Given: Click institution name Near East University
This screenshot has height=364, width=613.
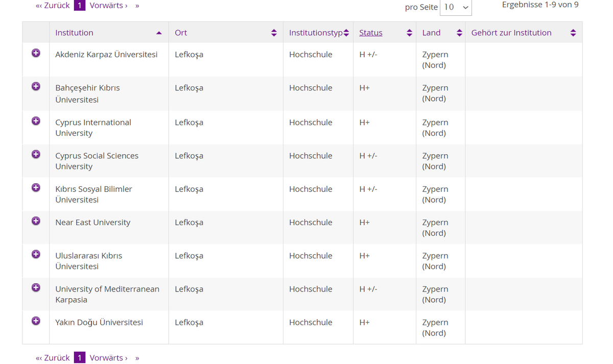Looking at the screenshot, I should 92,223.
